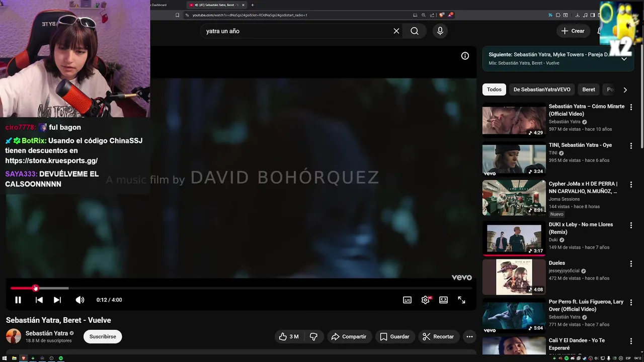Screen dimensions: 644x362
Task: Open Cypher JoMa video thumbnail
Action: tap(514, 198)
